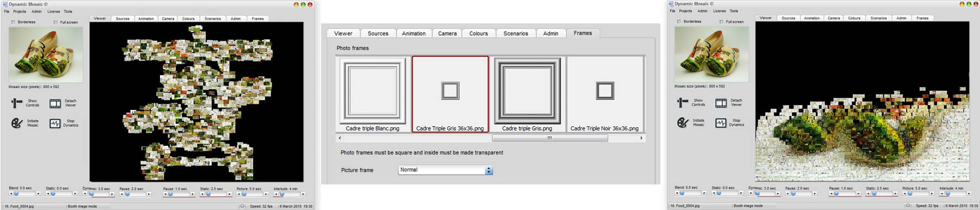Toggle Full screen checkbox in left window
The width and height of the screenshot is (980, 210).
pos(56,22)
